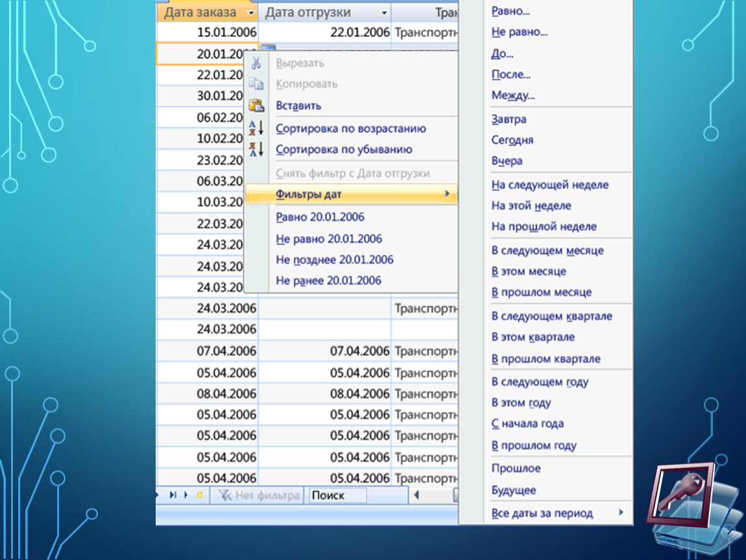The width and height of the screenshot is (746, 560).
Task: Filter by Не позднее 20.01.2006
Action: click(x=335, y=259)
